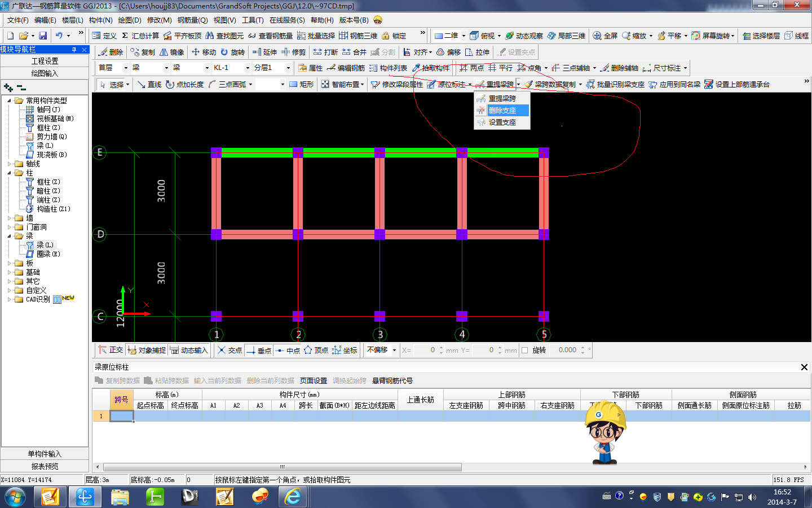This screenshot has height=508, width=812.
Task: Select the 打断 break tool
Action: click(325, 52)
